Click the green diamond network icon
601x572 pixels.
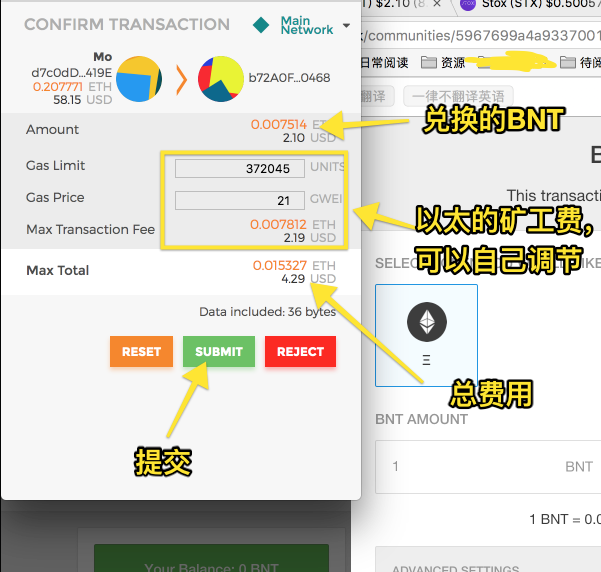coord(261,25)
